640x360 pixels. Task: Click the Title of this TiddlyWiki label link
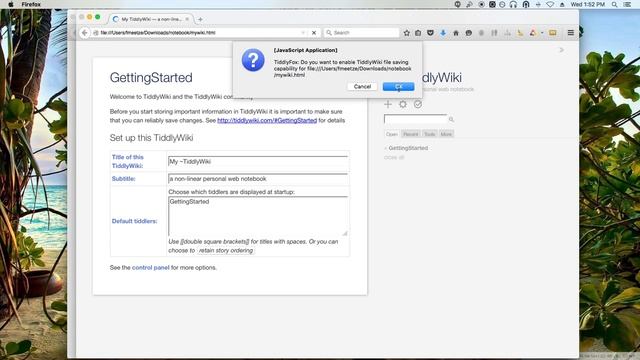[127, 161]
